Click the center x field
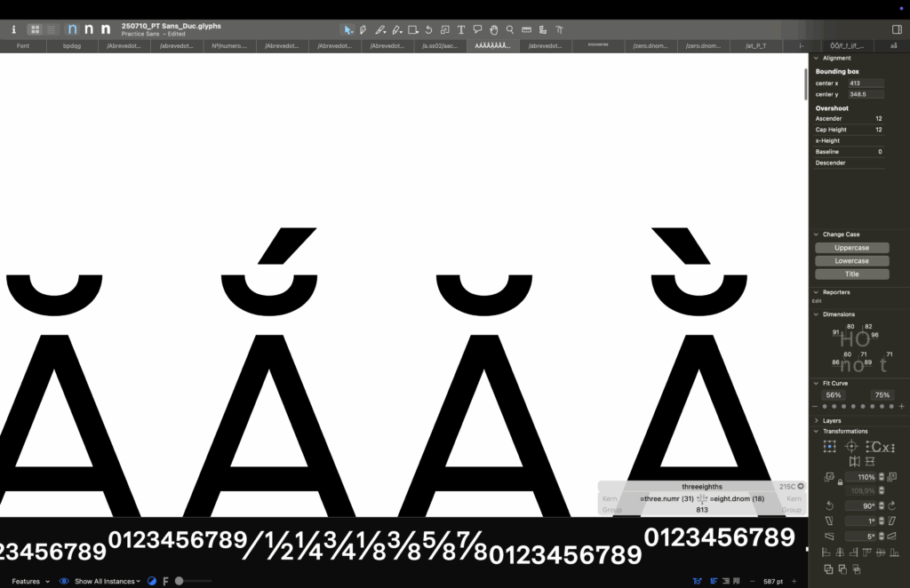The image size is (910, 588). [x=866, y=83]
